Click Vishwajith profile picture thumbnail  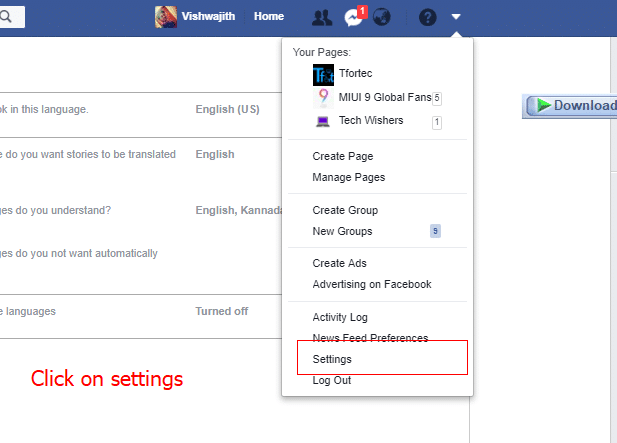tap(164, 17)
